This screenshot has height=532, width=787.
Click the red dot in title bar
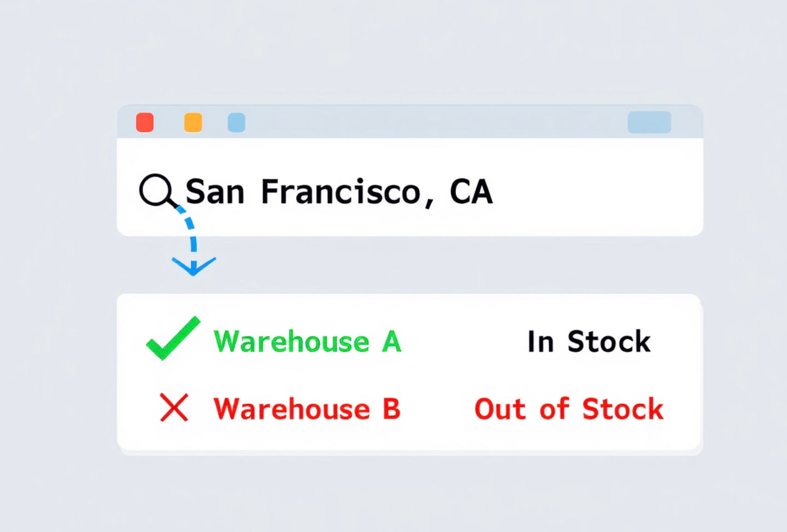coord(145,122)
